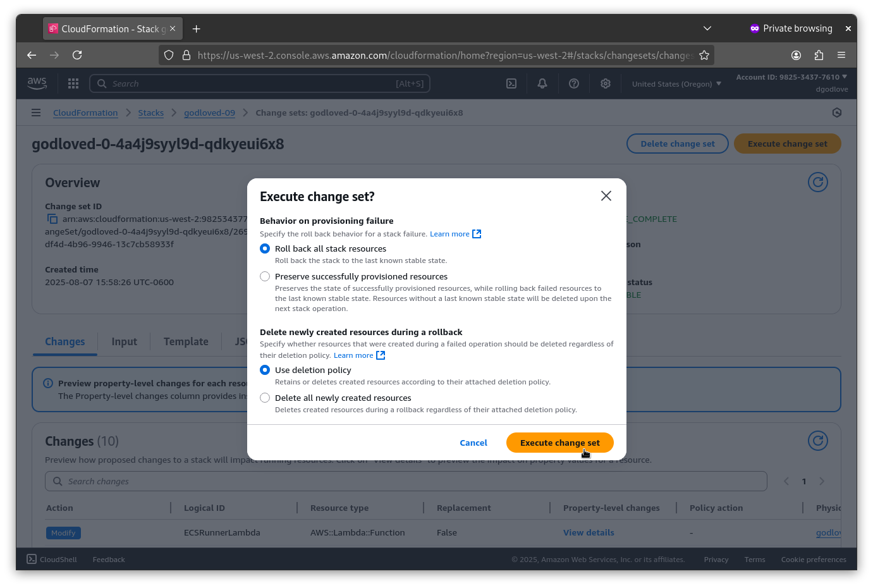The height and width of the screenshot is (588, 873).
Task: Select Delete all newly created resources
Action: click(x=265, y=398)
